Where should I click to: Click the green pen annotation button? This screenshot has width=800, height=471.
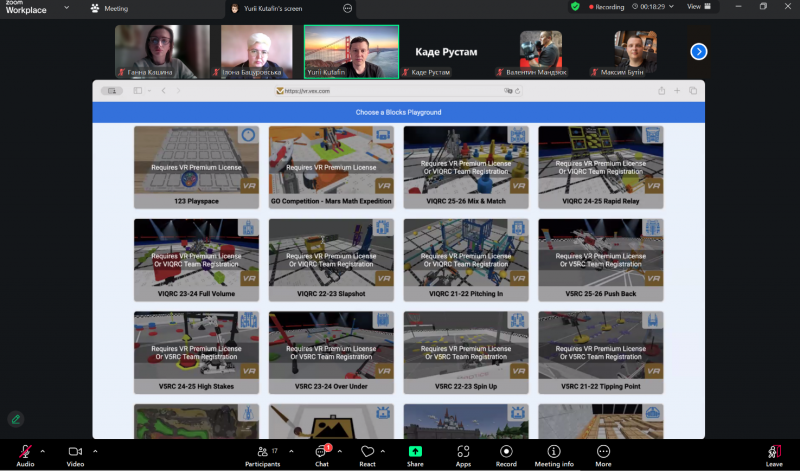[16, 419]
